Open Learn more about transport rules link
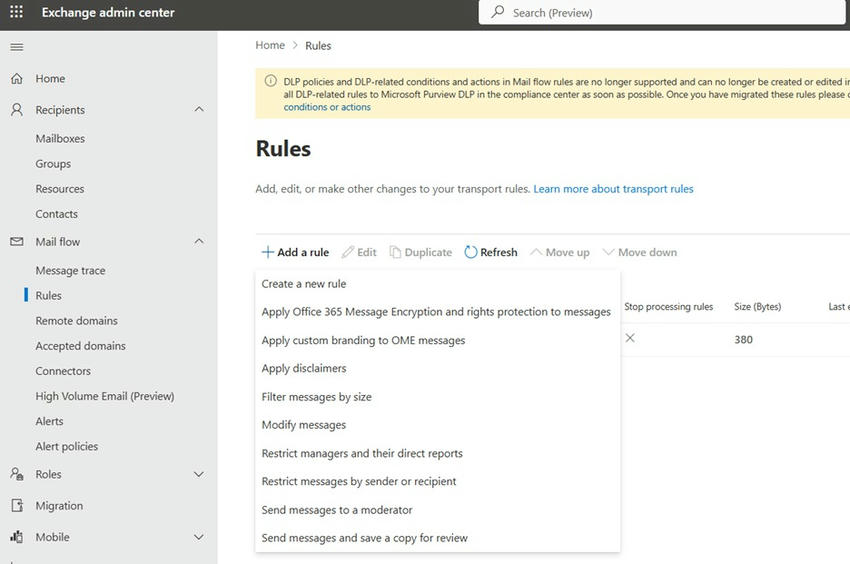This screenshot has width=850, height=564. 613,189
